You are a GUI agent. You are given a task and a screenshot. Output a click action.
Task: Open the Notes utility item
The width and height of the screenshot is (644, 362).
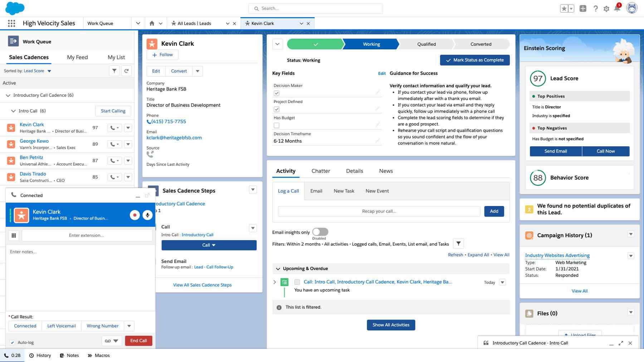click(69, 356)
